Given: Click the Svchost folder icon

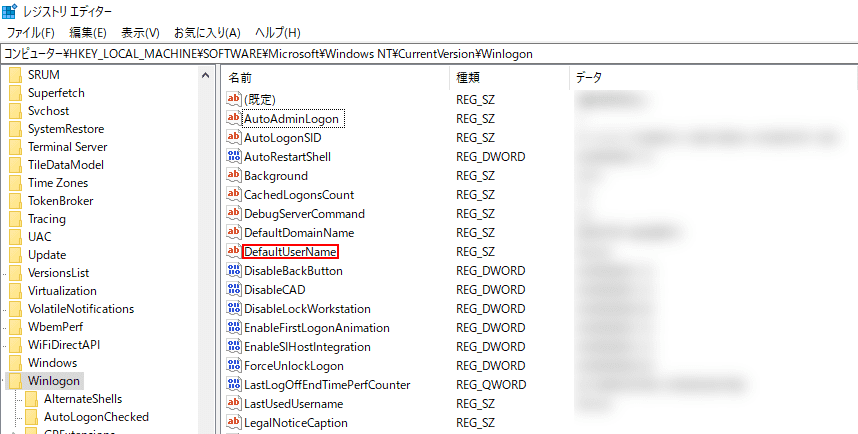Looking at the screenshot, I should click(16, 111).
